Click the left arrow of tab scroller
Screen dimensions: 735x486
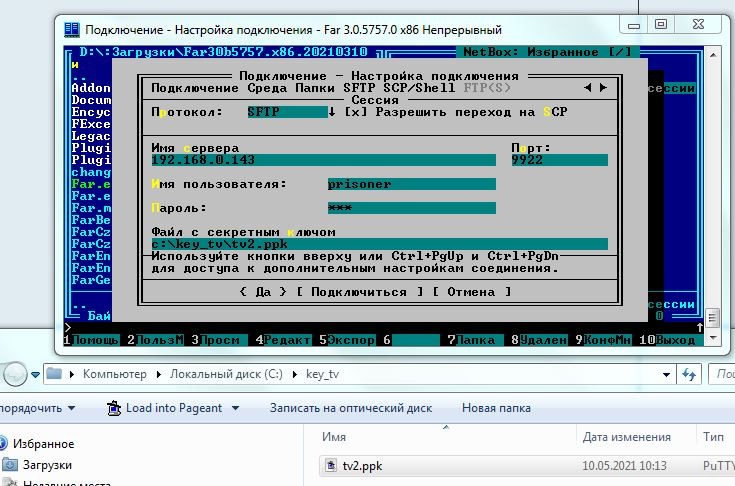click(588, 88)
